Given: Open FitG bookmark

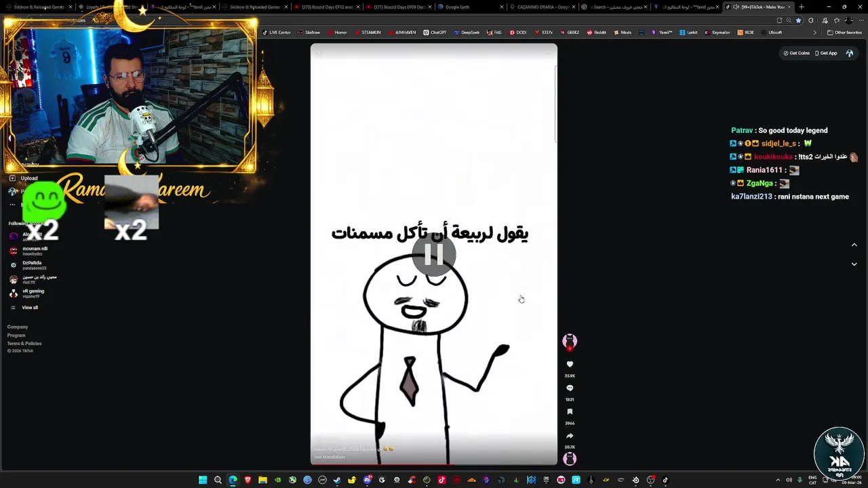Looking at the screenshot, I should pos(494,33).
